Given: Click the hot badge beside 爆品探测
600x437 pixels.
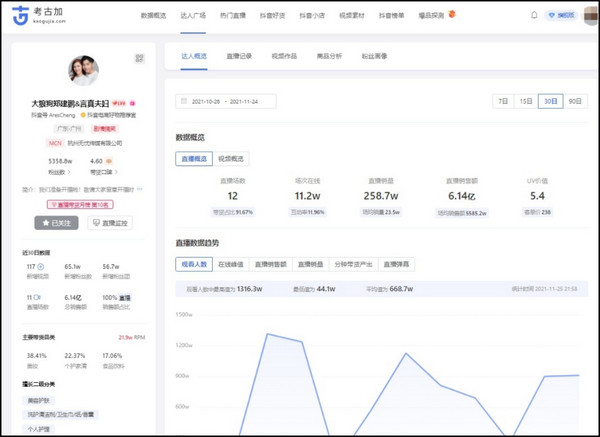Looking at the screenshot, I should pyautogui.click(x=452, y=15).
